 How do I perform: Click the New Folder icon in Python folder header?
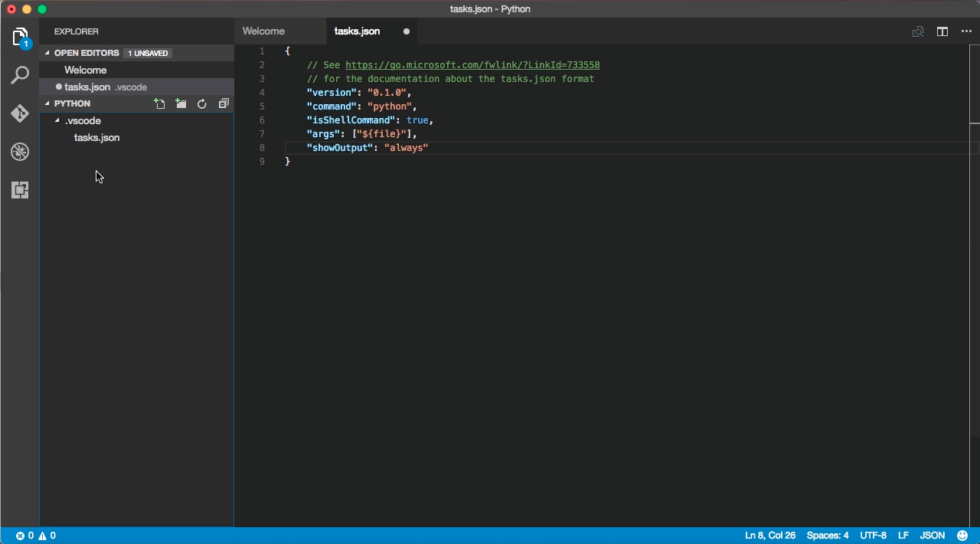click(181, 103)
